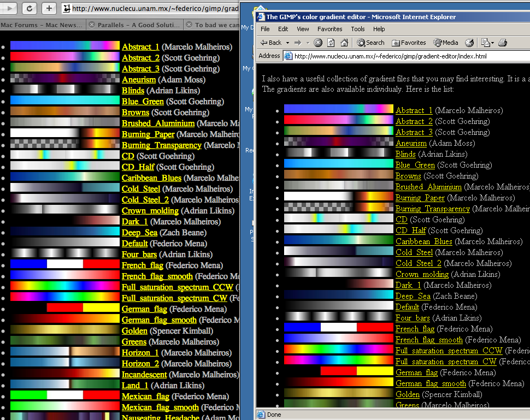Image resolution: width=530 pixels, height=420 pixels.
Task: Open the Search pane in Internet Explorer
Action: (x=371, y=43)
